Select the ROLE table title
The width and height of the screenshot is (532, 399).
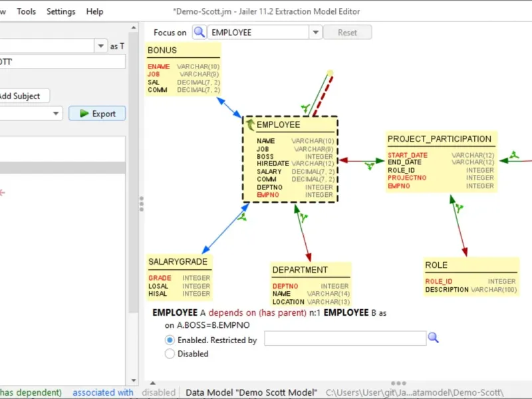pos(436,265)
